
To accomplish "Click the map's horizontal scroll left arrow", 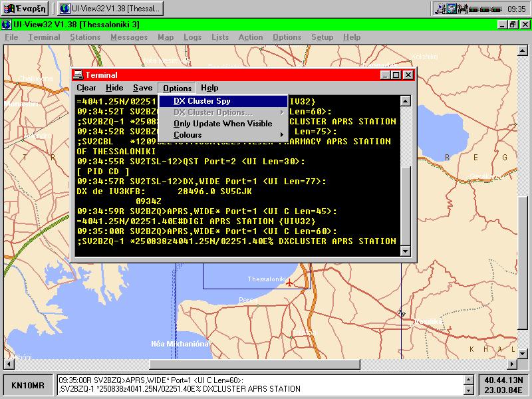I will (x=9, y=364).
